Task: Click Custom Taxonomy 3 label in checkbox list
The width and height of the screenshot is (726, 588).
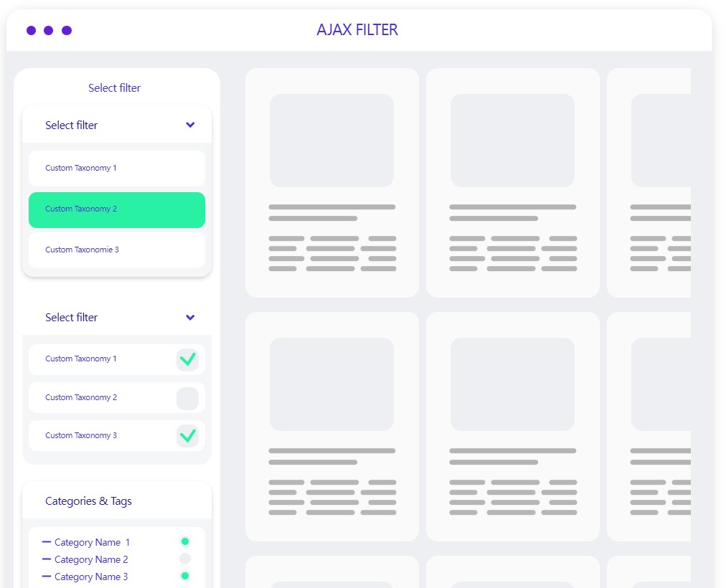Action: [x=81, y=435]
